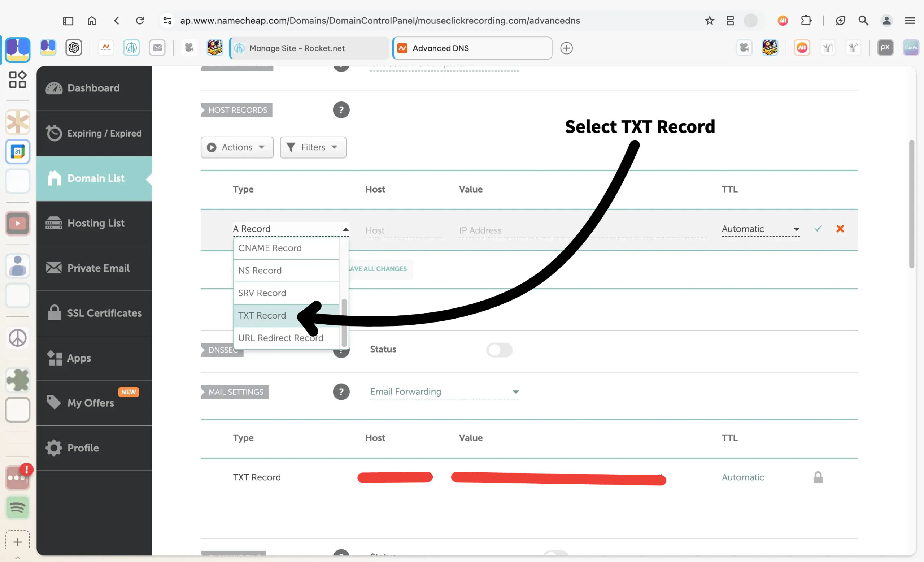Open the Filters dropdown
Viewport: 924px width, 562px height.
click(x=313, y=147)
